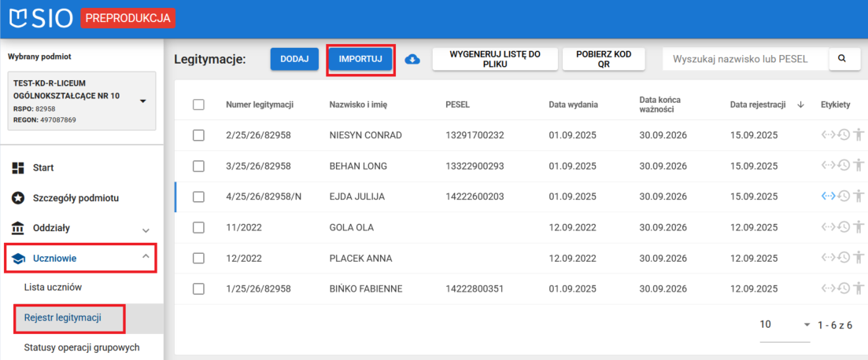The image size is (868, 360).
Task: Toggle the select-all checkbox in table header
Action: [198, 105]
